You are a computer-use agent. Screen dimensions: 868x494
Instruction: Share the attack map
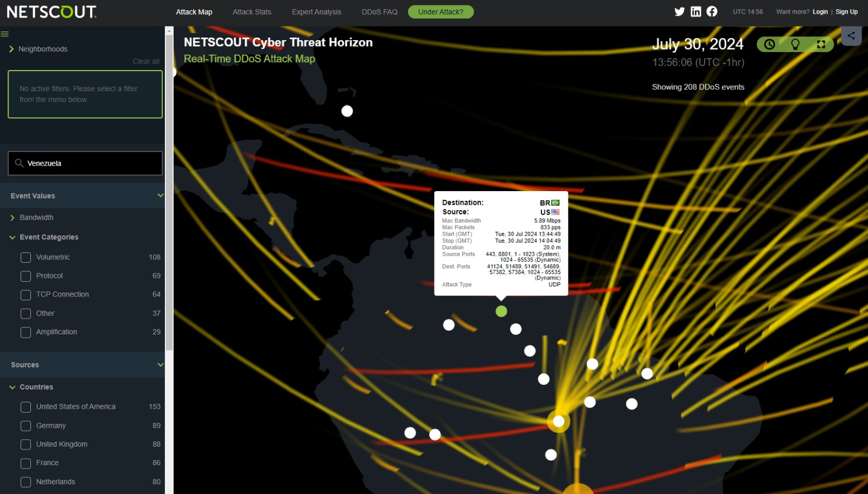pos(851,36)
